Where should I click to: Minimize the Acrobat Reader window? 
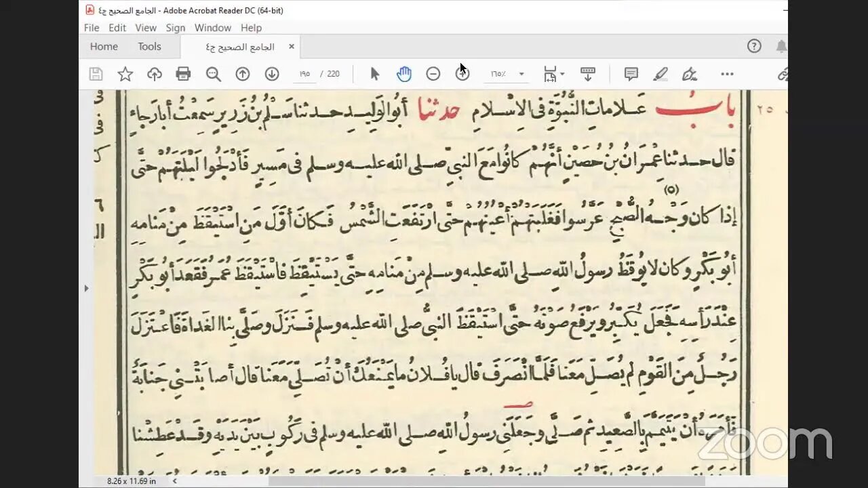pyautogui.click(x=785, y=10)
